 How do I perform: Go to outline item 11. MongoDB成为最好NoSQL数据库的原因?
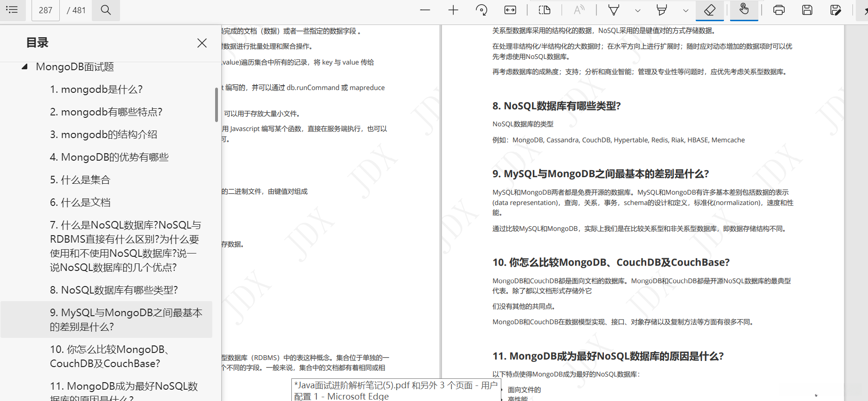[124, 392]
